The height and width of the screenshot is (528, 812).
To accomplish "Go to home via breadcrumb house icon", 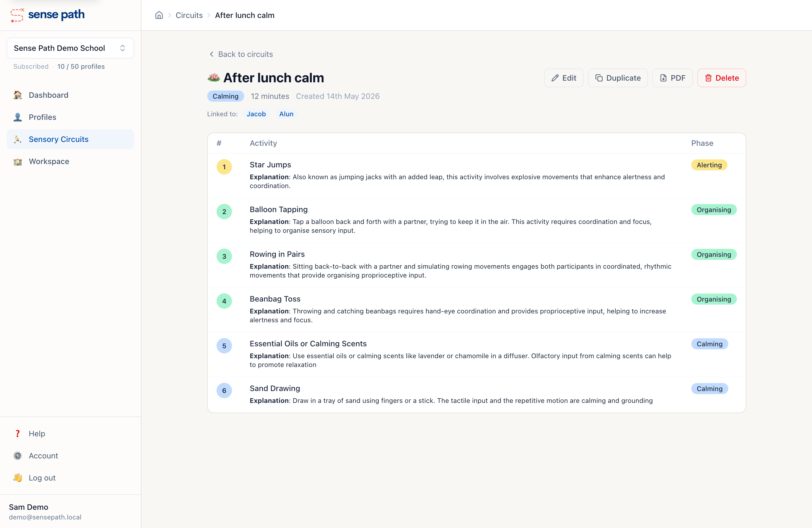I will (159, 15).
